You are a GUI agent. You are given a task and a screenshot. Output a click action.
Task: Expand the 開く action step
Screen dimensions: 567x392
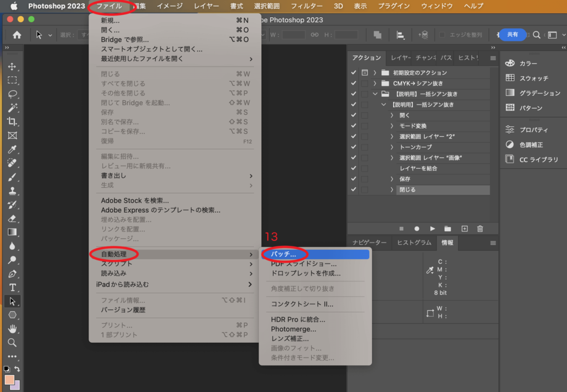tap(392, 115)
